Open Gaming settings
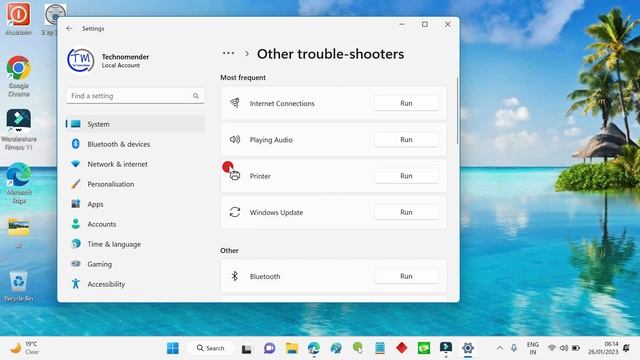This screenshot has width=640, height=360. coord(135,264)
